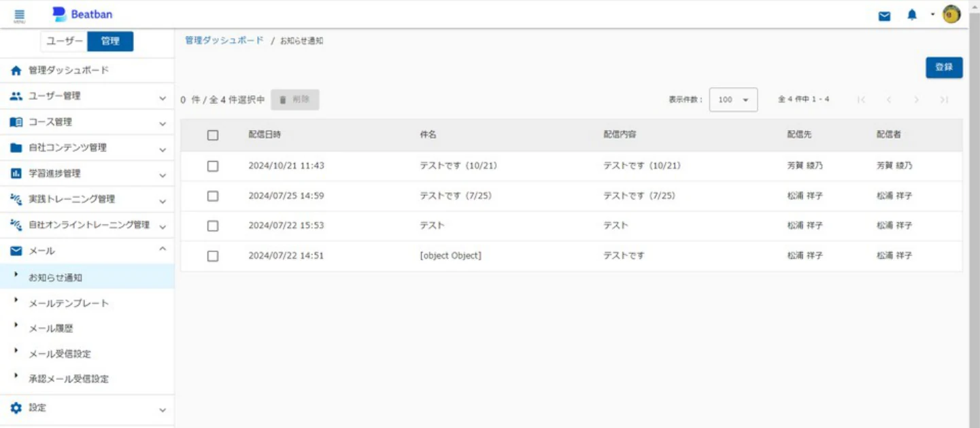Image resolution: width=980 pixels, height=428 pixels.
Task: Go to first page pagination icon
Action: tap(861, 100)
